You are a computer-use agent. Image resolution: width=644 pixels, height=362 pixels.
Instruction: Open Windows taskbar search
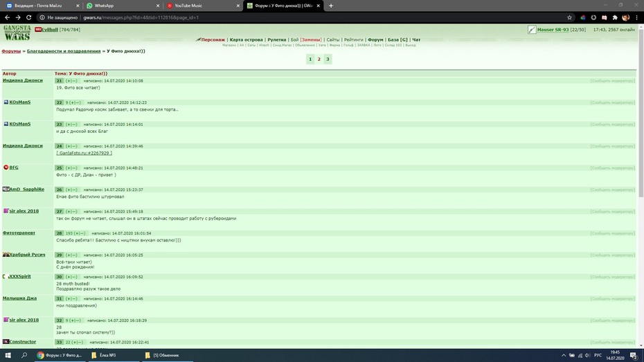24,355
